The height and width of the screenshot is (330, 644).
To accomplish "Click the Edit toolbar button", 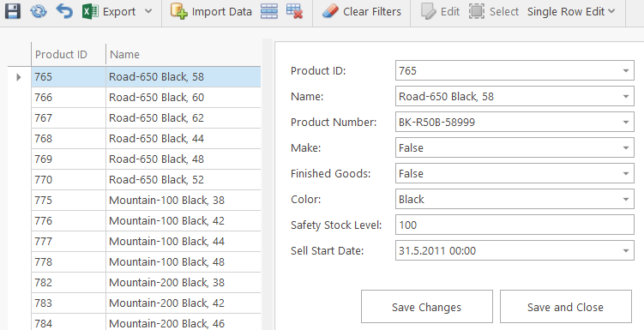I will click(x=440, y=11).
